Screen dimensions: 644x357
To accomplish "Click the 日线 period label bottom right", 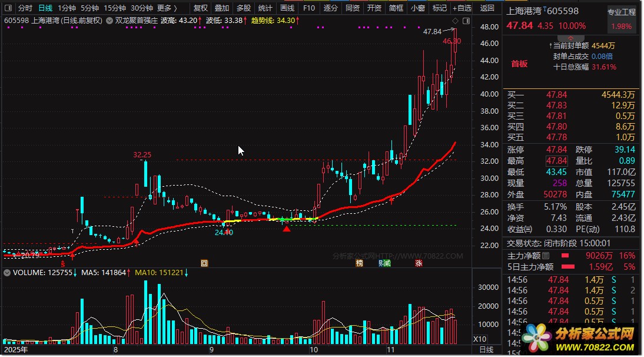I will pyautogui.click(x=487, y=349).
